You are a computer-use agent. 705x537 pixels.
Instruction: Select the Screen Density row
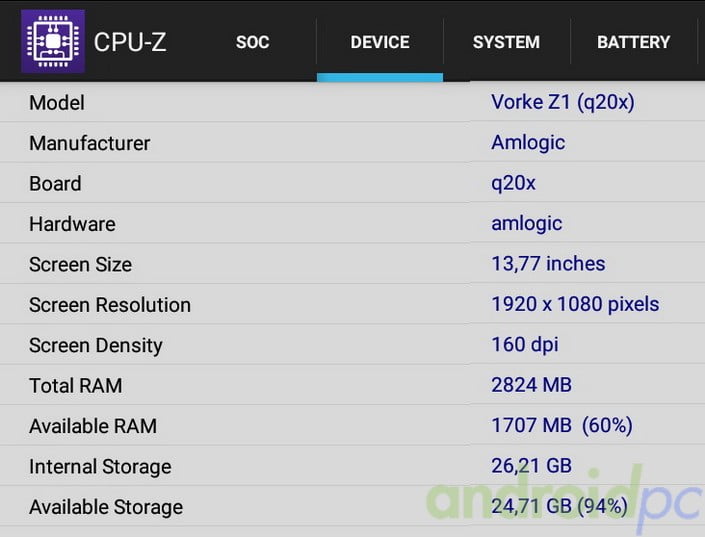pyautogui.click(x=96, y=346)
